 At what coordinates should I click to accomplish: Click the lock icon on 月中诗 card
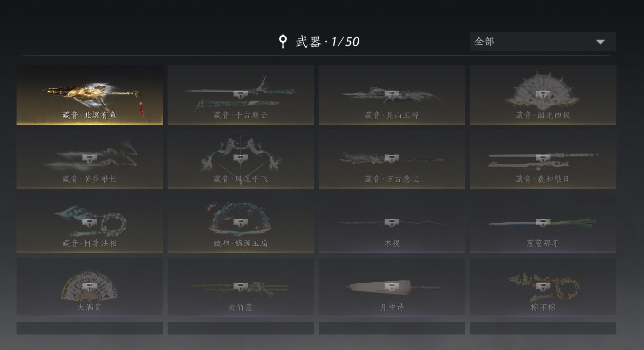coord(392,286)
